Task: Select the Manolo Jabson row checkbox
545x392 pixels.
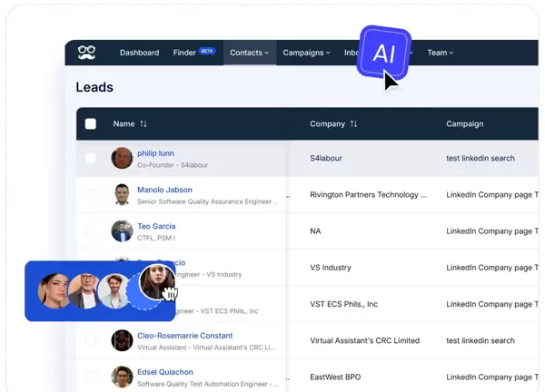Action: click(90, 195)
